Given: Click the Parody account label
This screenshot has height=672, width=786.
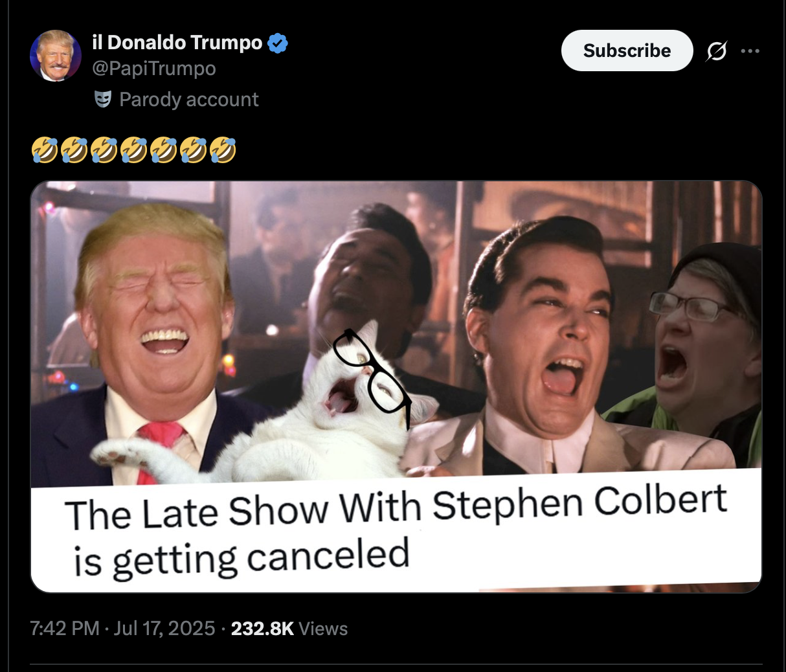Looking at the screenshot, I should pyautogui.click(x=189, y=99).
